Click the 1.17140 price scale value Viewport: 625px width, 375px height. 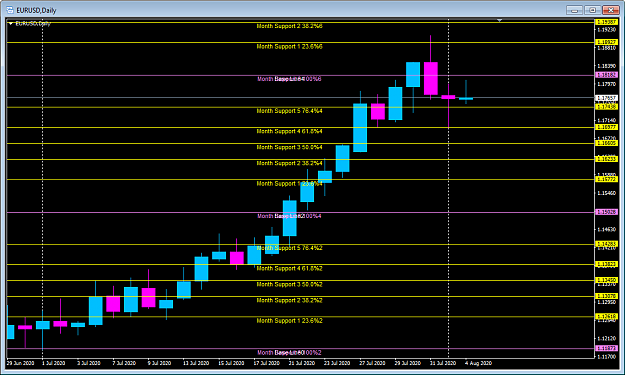(x=606, y=120)
